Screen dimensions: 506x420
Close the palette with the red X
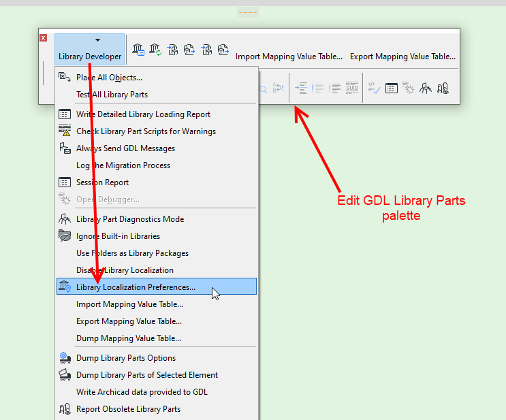pos(43,38)
